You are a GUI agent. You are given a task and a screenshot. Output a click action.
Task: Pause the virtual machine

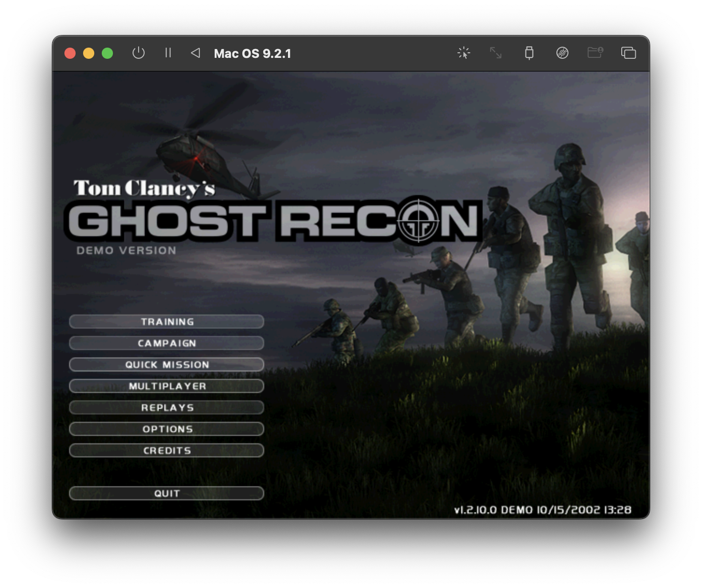point(168,53)
